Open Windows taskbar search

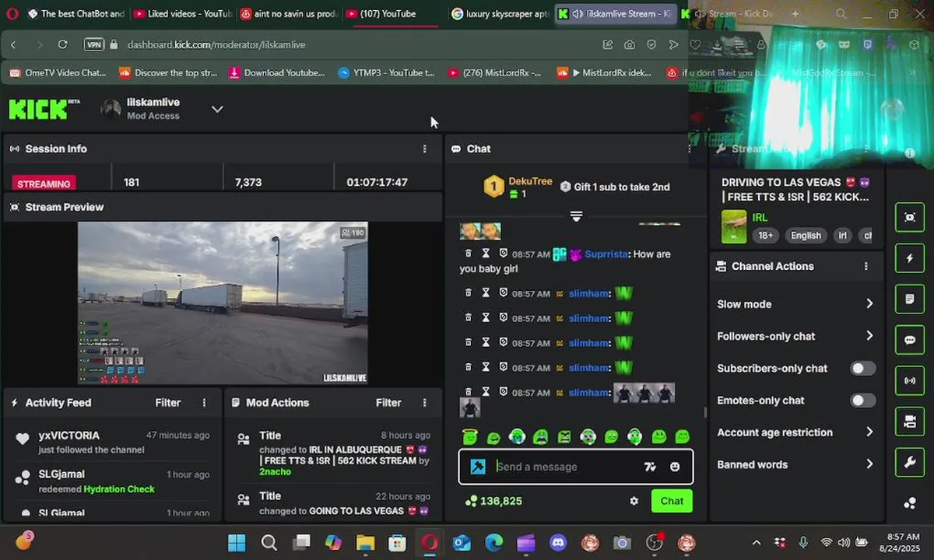pos(269,542)
